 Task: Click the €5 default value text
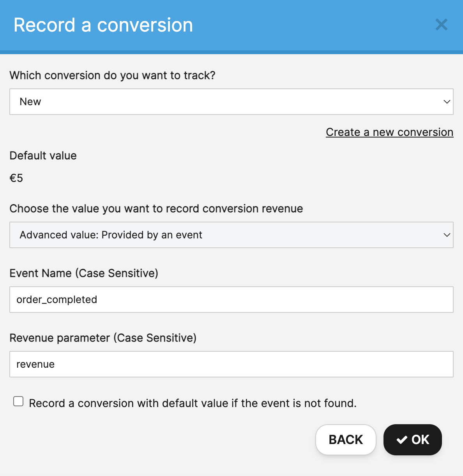tap(16, 178)
